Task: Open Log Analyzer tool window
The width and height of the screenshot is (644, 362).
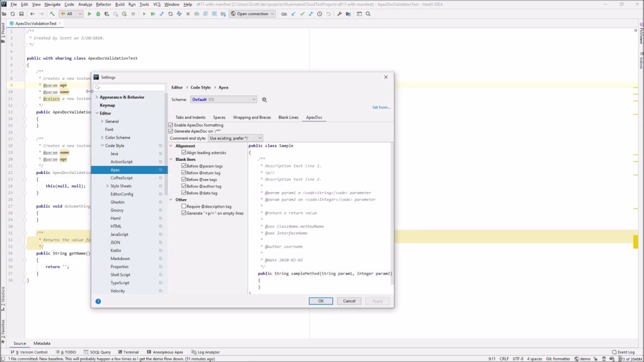Action: point(206,352)
